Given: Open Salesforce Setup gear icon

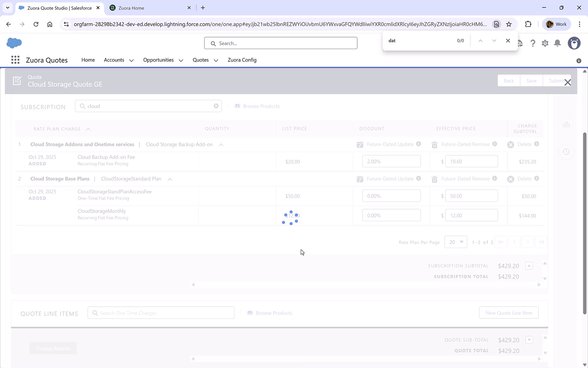Looking at the screenshot, I should pos(545,43).
